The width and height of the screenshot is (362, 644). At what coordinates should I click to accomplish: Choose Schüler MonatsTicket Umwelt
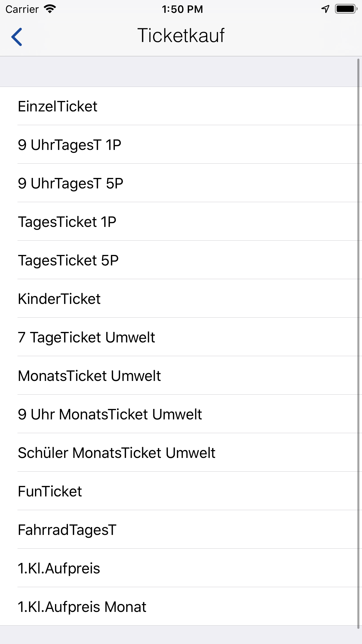click(x=181, y=452)
